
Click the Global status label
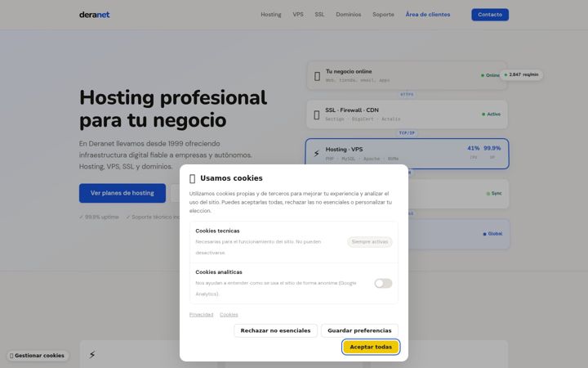click(492, 234)
